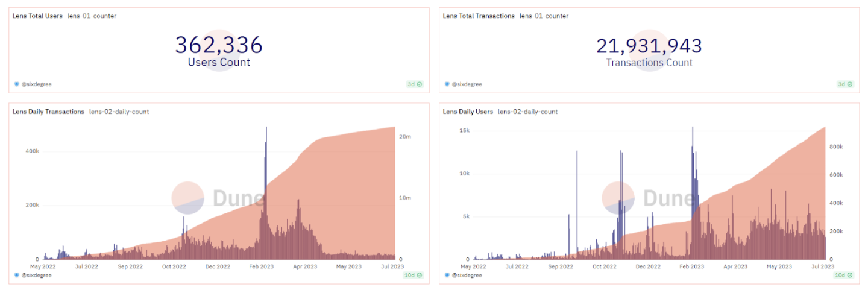
Task: Click sixdegree avatar icon in Lens Total Users panel
Action: (x=16, y=84)
